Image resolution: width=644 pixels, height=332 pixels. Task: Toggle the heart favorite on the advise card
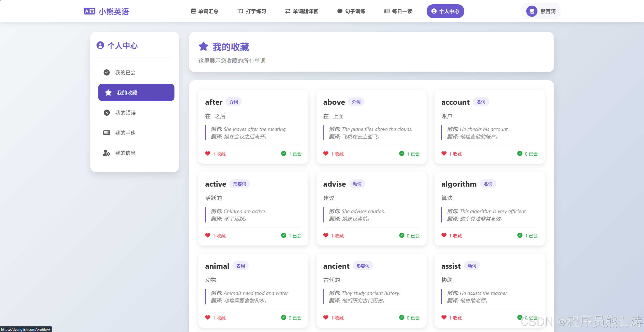pos(326,235)
